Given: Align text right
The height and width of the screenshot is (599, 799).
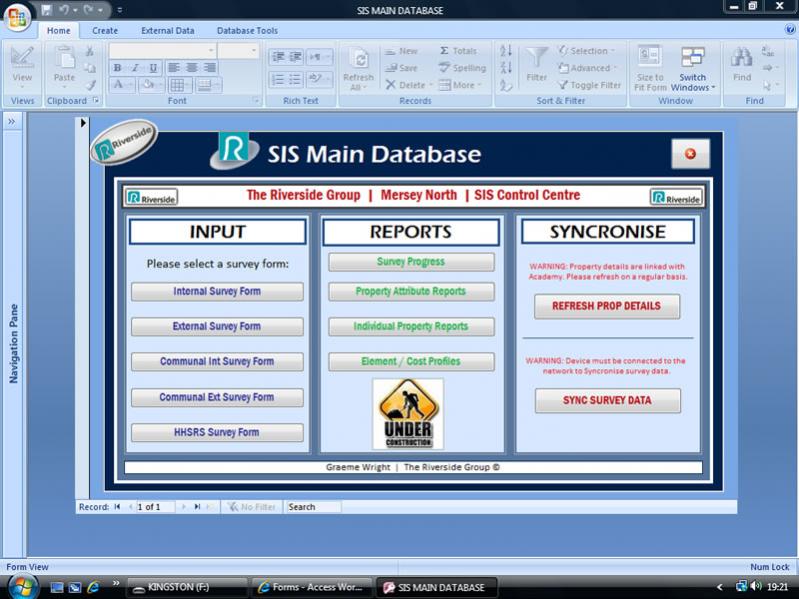Looking at the screenshot, I should click(x=209, y=68).
